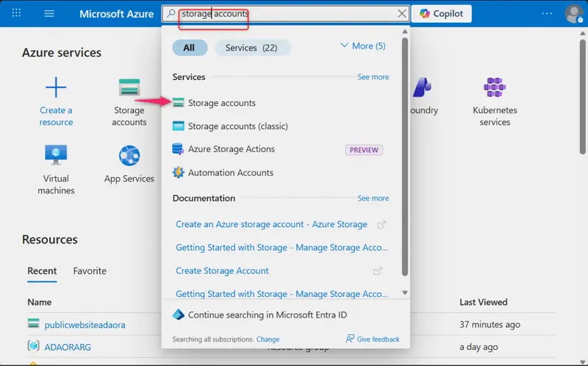588x366 pixels.
Task: Expand the More (5) filter dropdown
Action: click(x=362, y=46)
